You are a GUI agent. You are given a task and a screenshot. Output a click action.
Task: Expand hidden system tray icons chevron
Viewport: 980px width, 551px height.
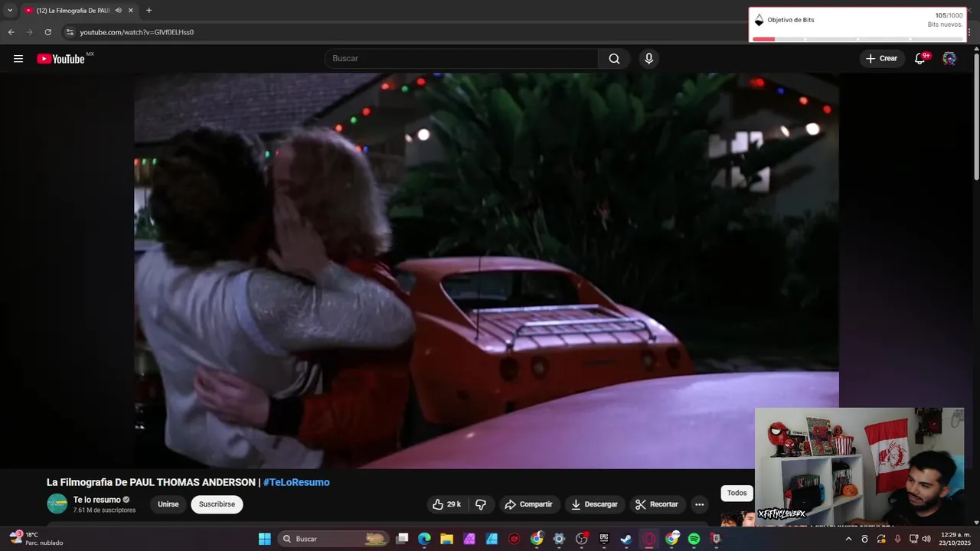coord(848,539)
